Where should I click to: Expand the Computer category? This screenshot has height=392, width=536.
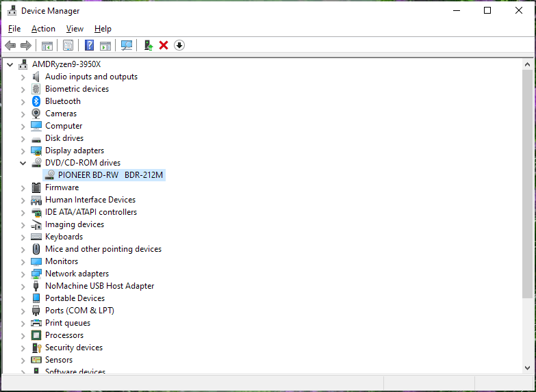pyautogui.click(x=23, y=126)
